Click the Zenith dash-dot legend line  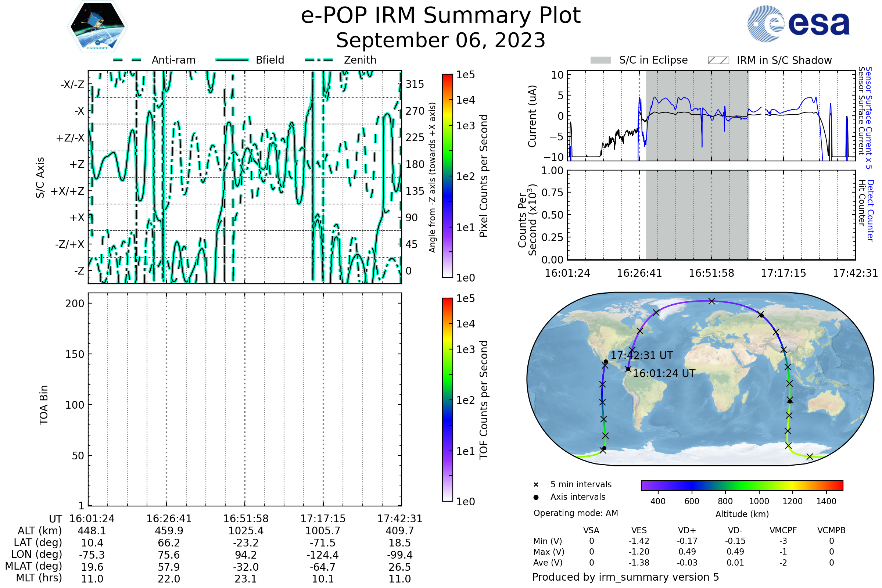coord(319,60)
